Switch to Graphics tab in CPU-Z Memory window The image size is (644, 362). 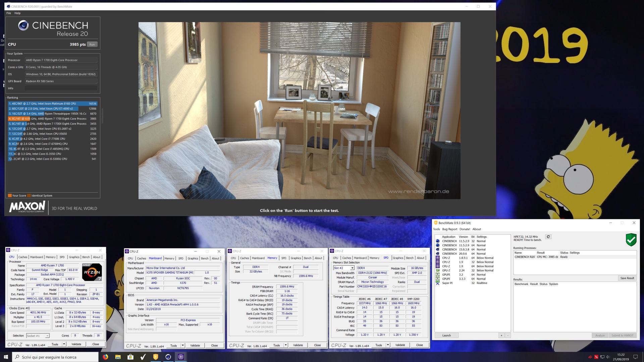point(296,258)
